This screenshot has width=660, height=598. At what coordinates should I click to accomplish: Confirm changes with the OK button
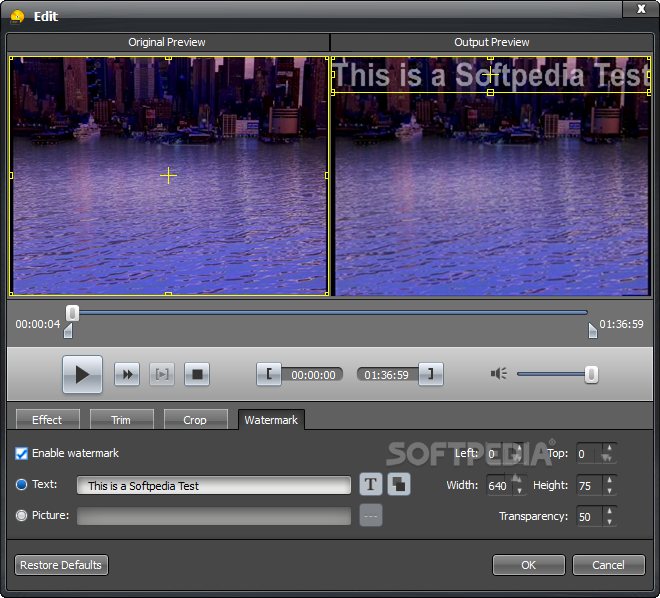tap(529, 565)
